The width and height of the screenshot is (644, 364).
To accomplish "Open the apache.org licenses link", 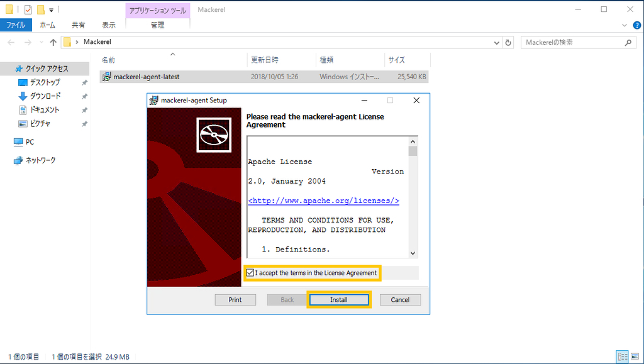I will pos(324,201).
